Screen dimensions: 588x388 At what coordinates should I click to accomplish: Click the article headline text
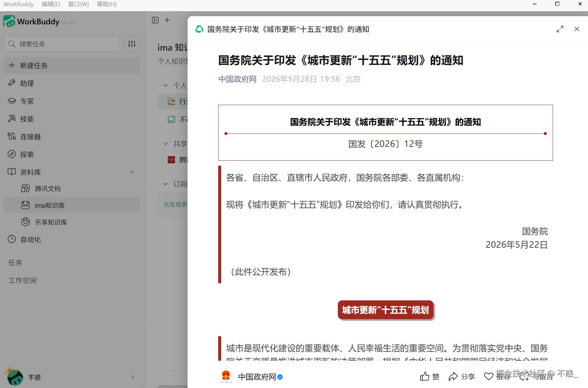point(341,60)
